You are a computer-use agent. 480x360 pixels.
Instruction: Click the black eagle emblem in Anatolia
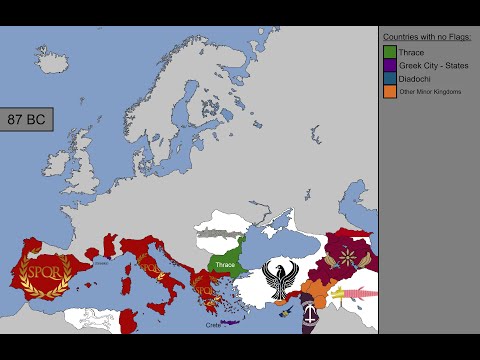tap(280, 279)
